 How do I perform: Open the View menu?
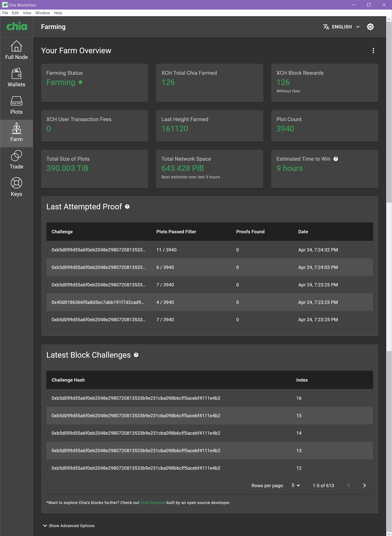(x=27, y=13)
